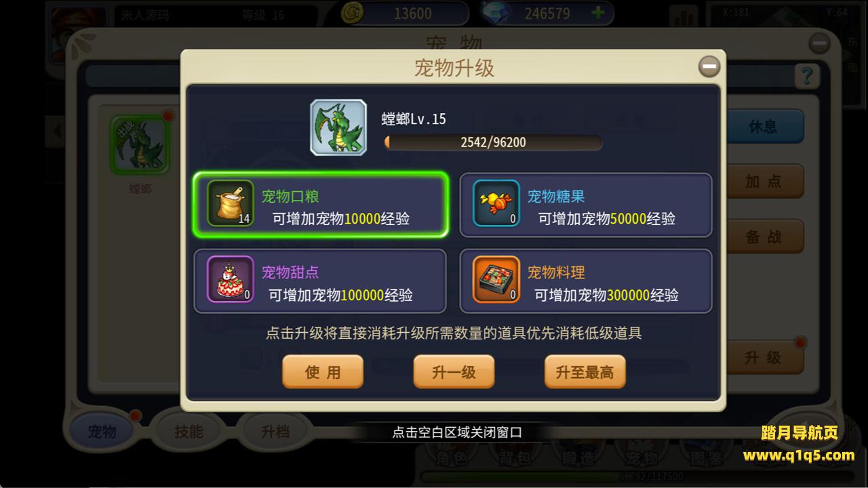Switch to the 技能 tab
This screenshot has height=488, width=868.
tap(189, 431)
